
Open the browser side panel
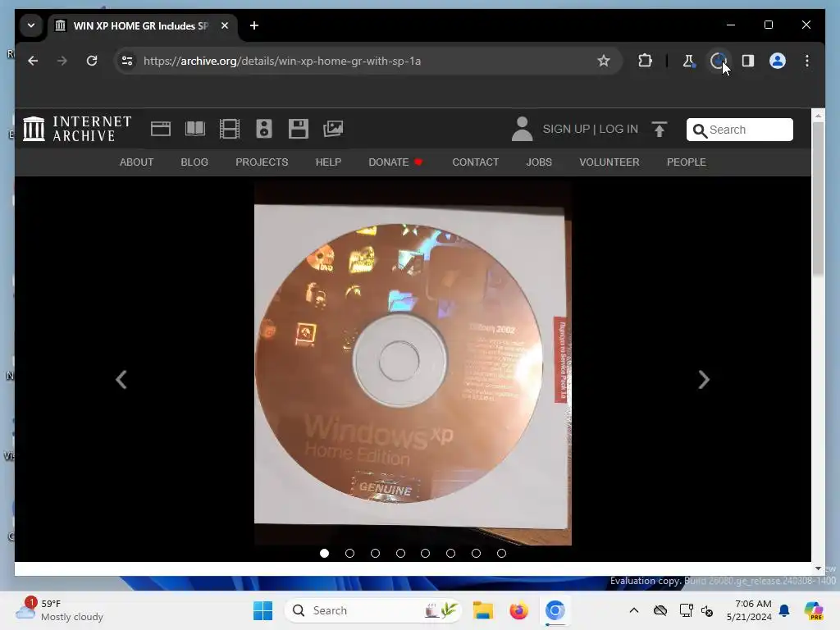748,61
